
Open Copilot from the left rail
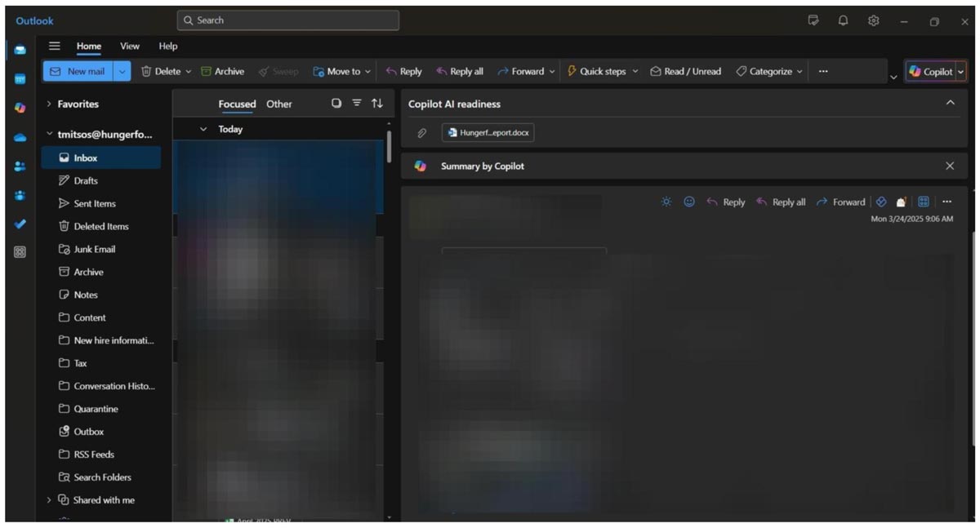point(20,108)
